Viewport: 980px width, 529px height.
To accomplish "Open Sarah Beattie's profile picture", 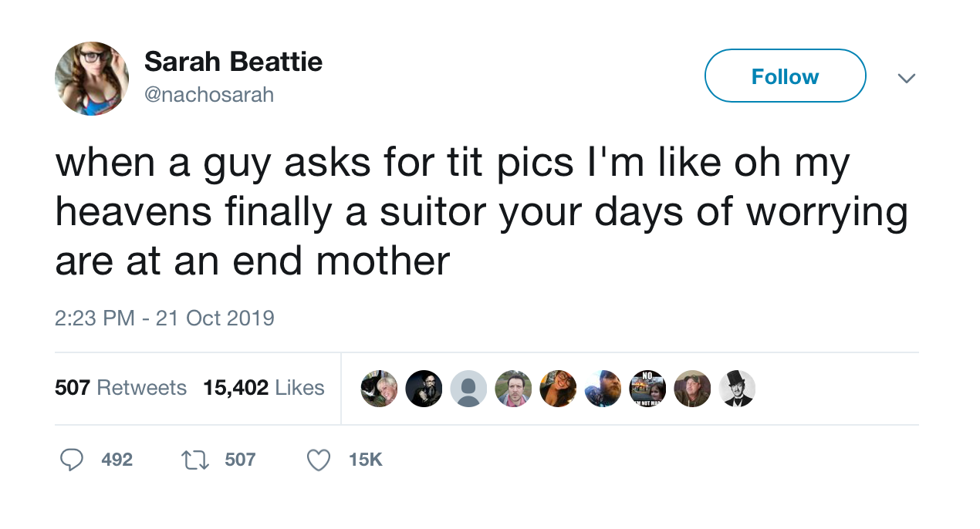I will [x=92, y=79].
